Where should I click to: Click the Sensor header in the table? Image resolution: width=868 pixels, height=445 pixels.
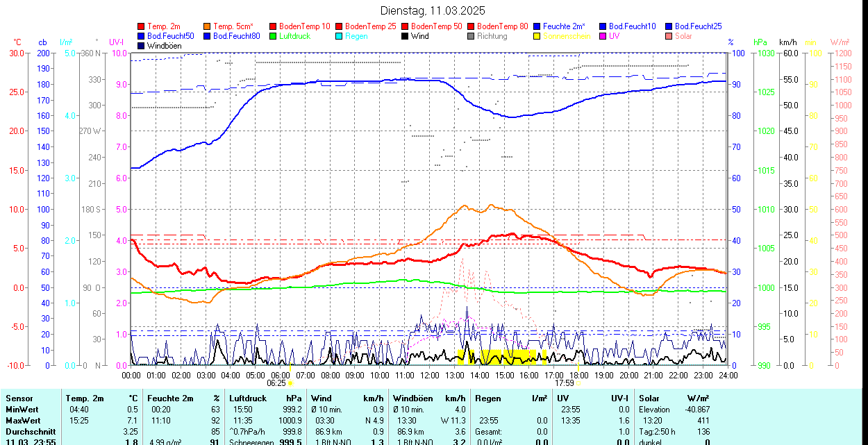coord(19,398)
